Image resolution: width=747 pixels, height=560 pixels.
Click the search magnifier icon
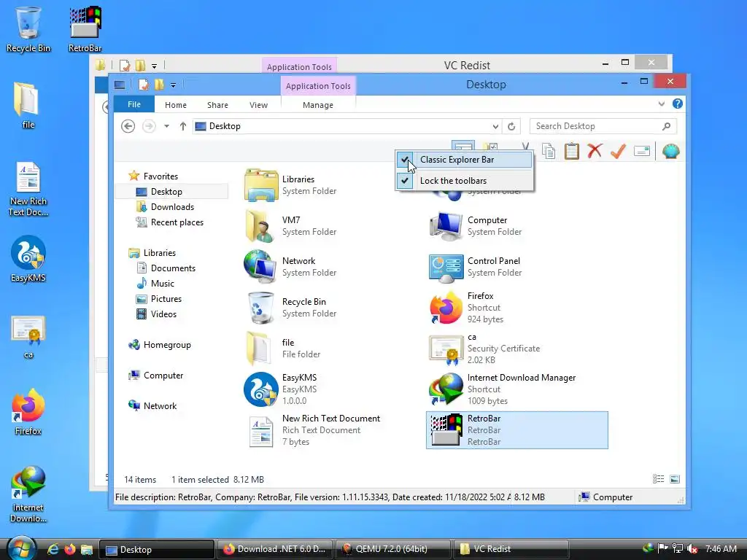coord(667,126)
